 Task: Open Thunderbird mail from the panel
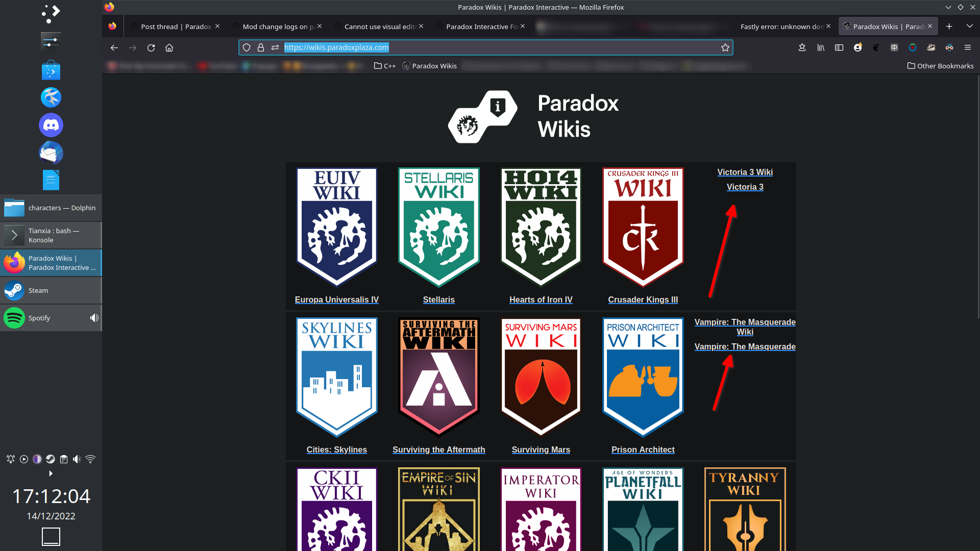click(51, 153)
